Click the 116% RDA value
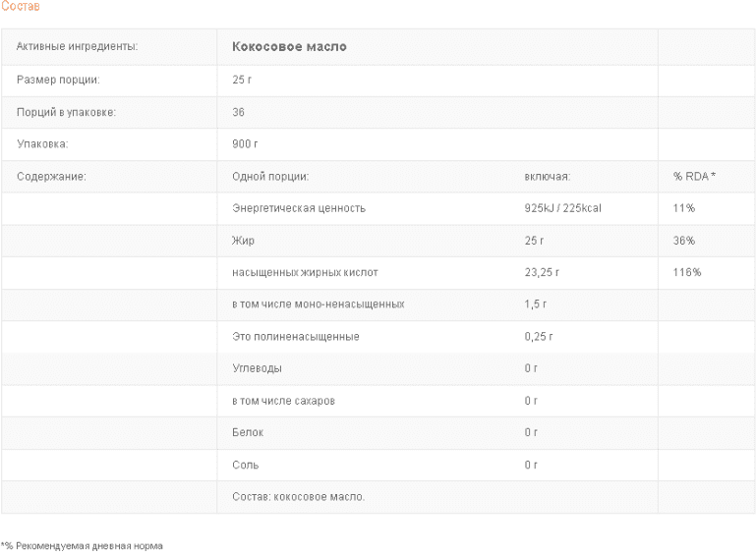Viewport: 756px width, 552px height. 687,272
